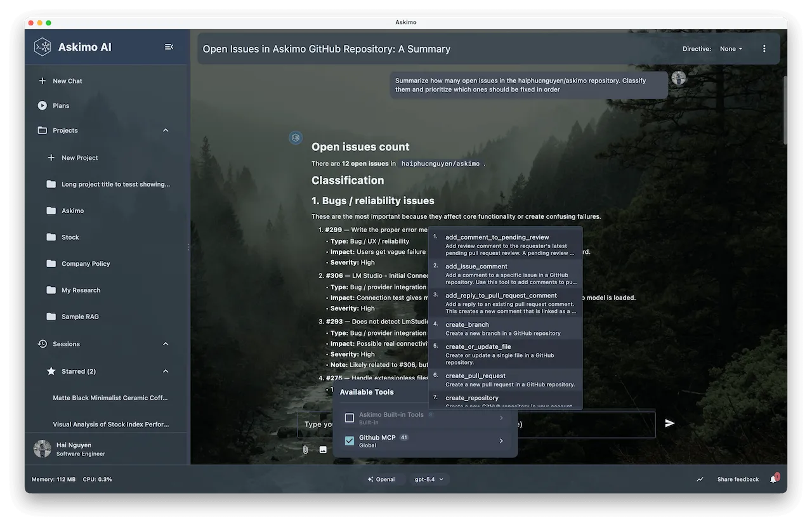Click the user prompt message bubble
The image size is (812, 526).
[x=528, y=85]
